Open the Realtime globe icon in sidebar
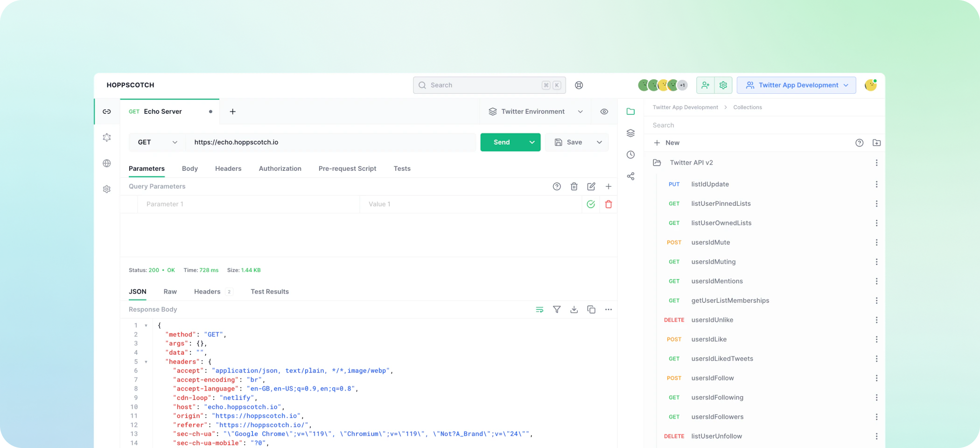 [x=107, y=163]
